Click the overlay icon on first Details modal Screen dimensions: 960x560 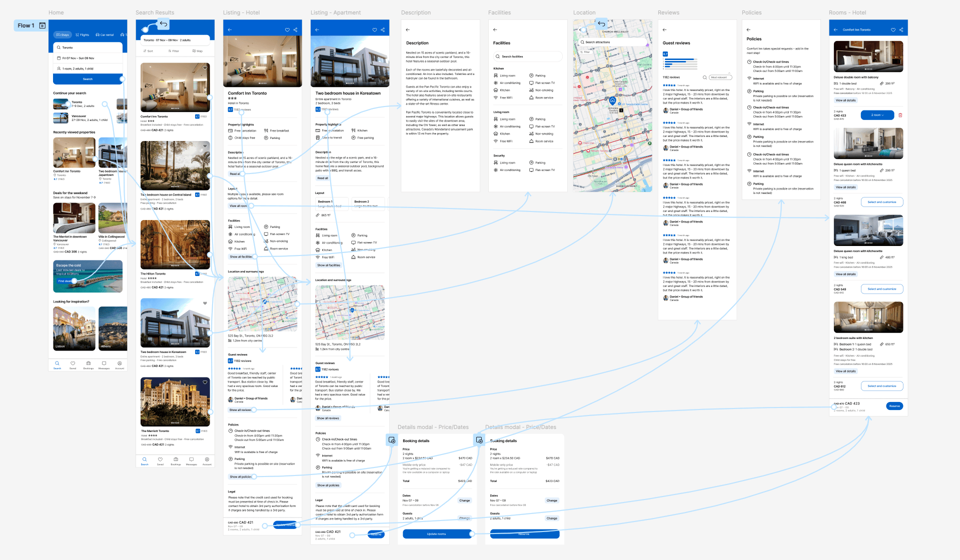[392, 440]
